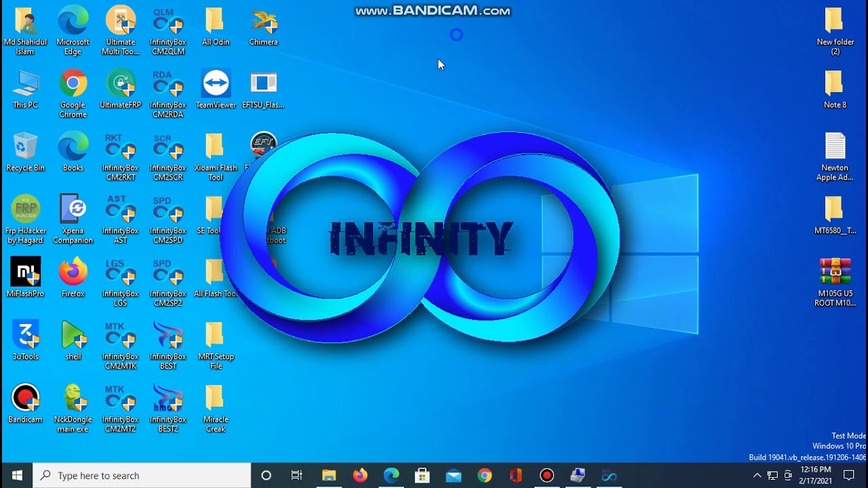Open InfinityBox AST shortcut

[x=121, y=220]
